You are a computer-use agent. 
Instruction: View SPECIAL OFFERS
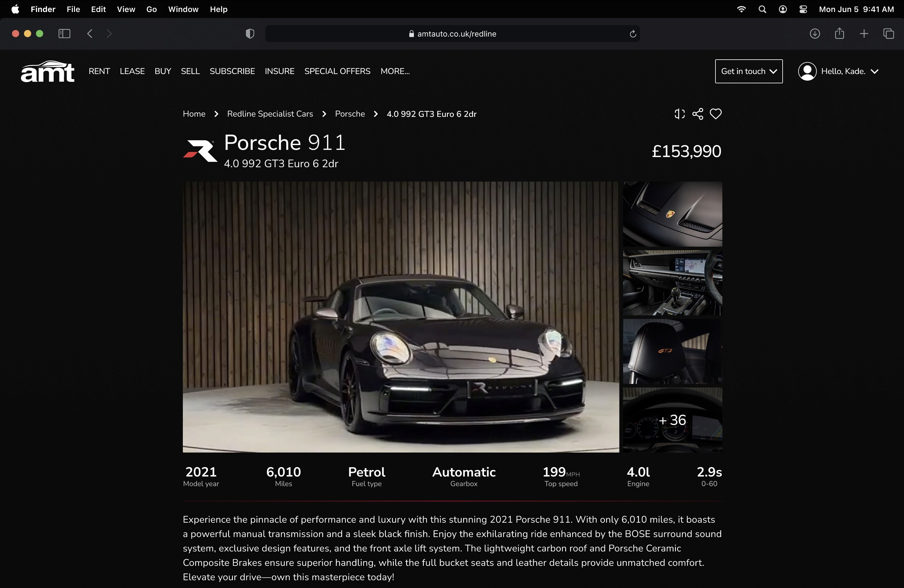[337, 71]
